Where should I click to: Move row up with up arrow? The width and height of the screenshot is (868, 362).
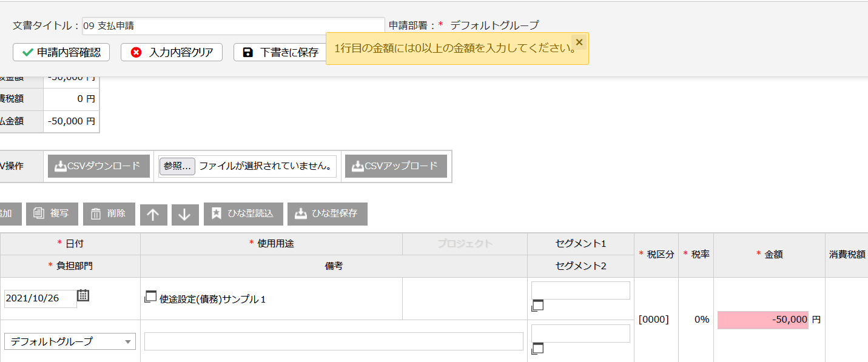[153, 215]
